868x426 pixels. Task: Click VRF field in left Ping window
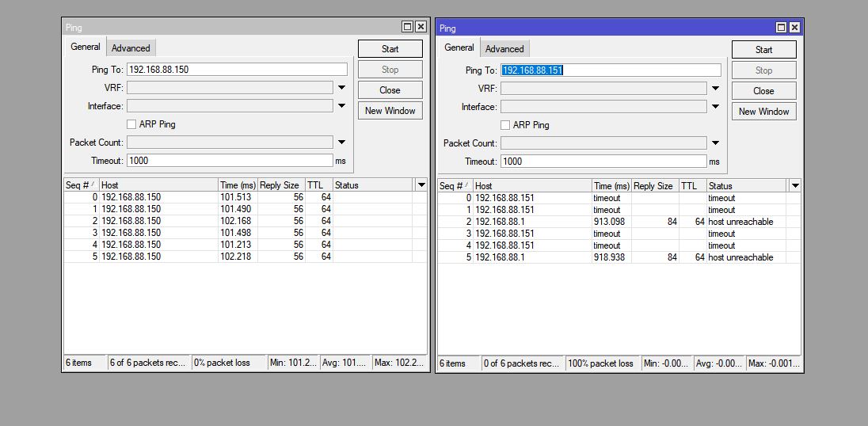[230, 87]
